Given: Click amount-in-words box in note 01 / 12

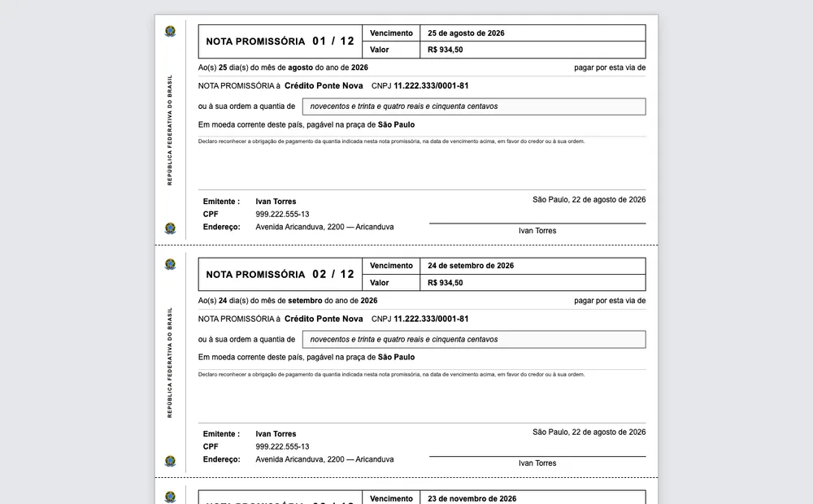Looking at the screenshot, I should coord(474,106).
